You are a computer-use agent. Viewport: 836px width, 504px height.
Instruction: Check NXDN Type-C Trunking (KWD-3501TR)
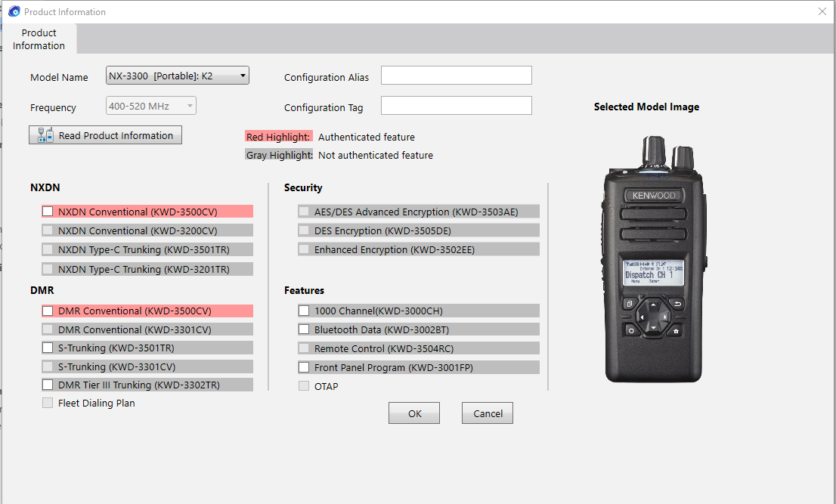tap(48, 249)
